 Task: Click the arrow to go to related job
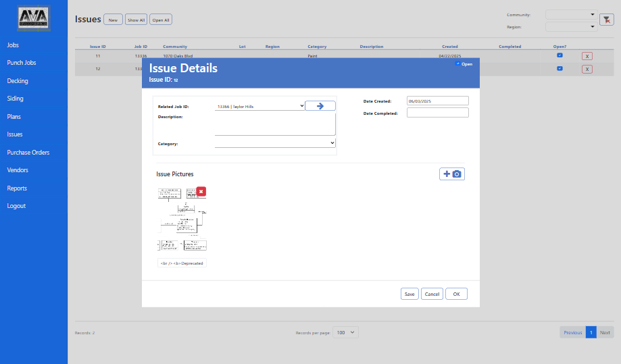[x=320, y=106]
